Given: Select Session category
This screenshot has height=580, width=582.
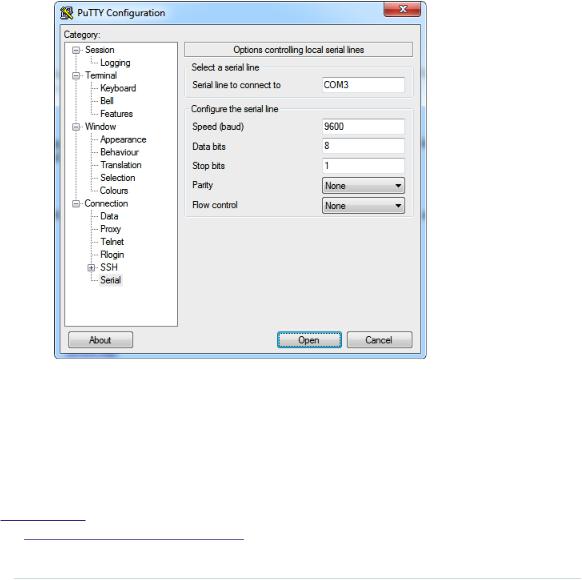Looking at the screenshot, I should point(99,50).
